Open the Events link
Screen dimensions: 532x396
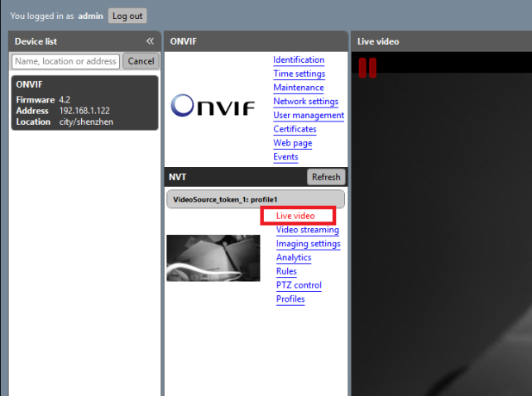tap(285, 157)
